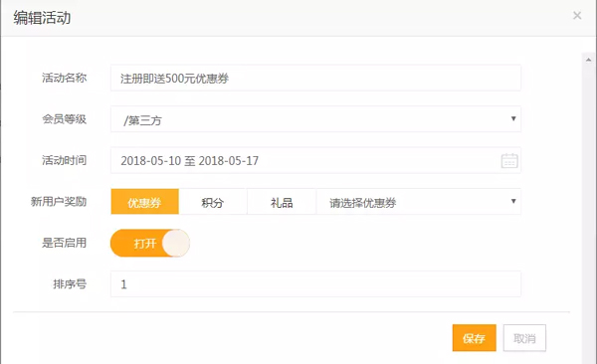Click the 新用户奖励 label
Image resolution: width=597 pixels, height=364 pixels.
tap(59, 202)
